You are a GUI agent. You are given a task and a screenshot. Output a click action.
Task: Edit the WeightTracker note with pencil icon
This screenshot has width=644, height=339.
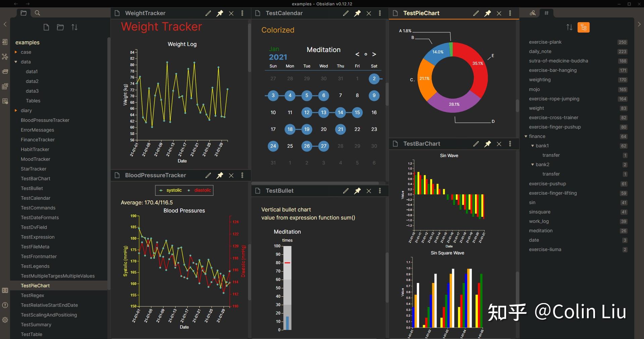tap(208, 13)
